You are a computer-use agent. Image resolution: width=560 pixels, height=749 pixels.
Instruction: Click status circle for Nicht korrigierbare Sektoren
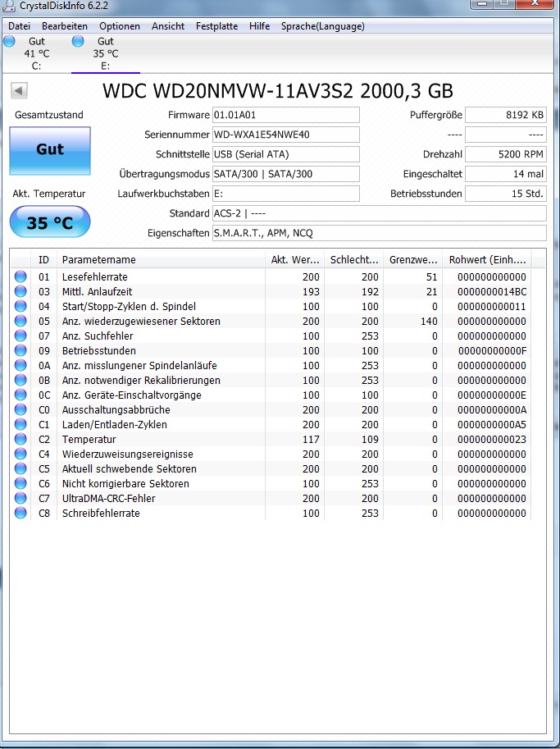coord(20,484)
